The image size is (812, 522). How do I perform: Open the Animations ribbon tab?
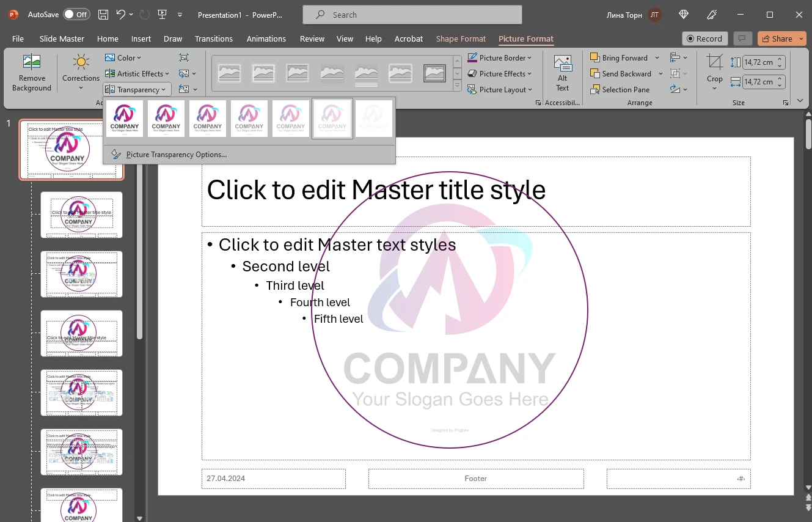(x=266, y=39)
